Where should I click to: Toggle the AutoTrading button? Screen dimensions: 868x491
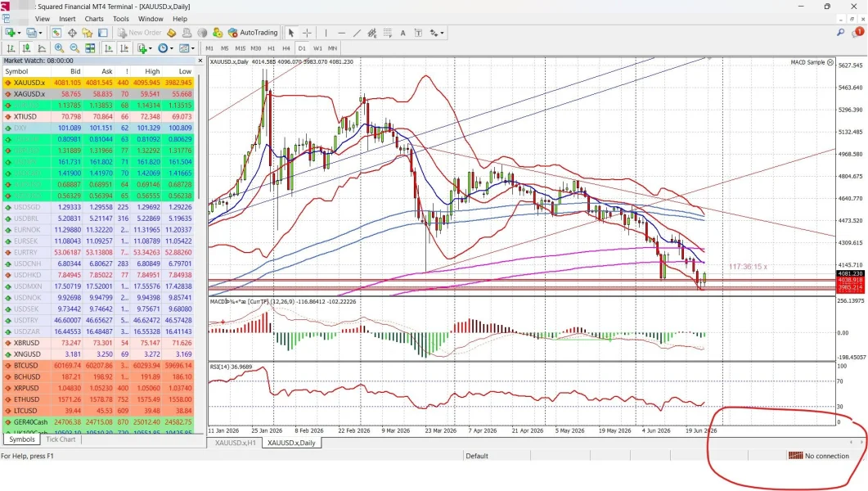253,33
